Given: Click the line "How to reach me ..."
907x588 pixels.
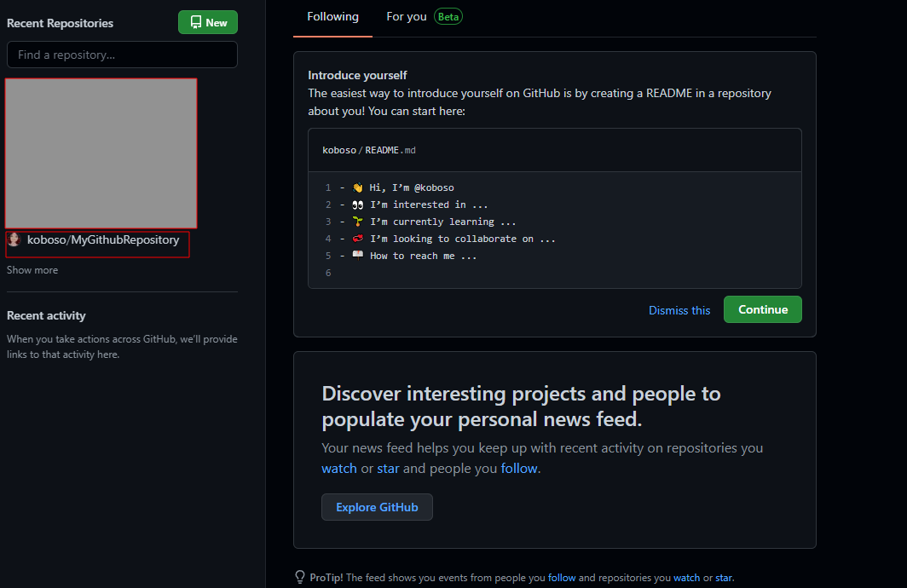Looking at the screenshot, I should [424, 256].
